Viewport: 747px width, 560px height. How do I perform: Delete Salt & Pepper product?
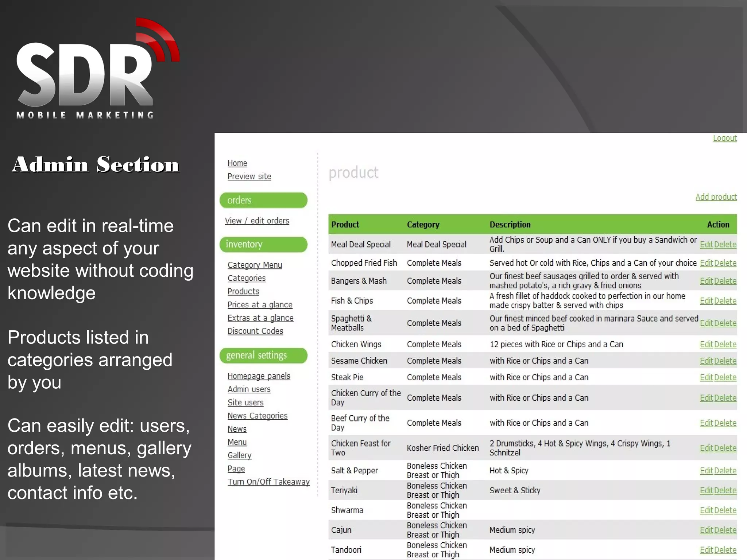[725, 471]
